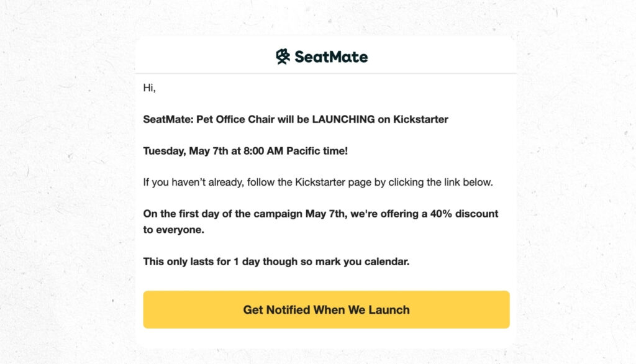This screenshot has height=364, width=636.
Task: Click the word LAUNCHING in the headline
Action: [343, 119]
